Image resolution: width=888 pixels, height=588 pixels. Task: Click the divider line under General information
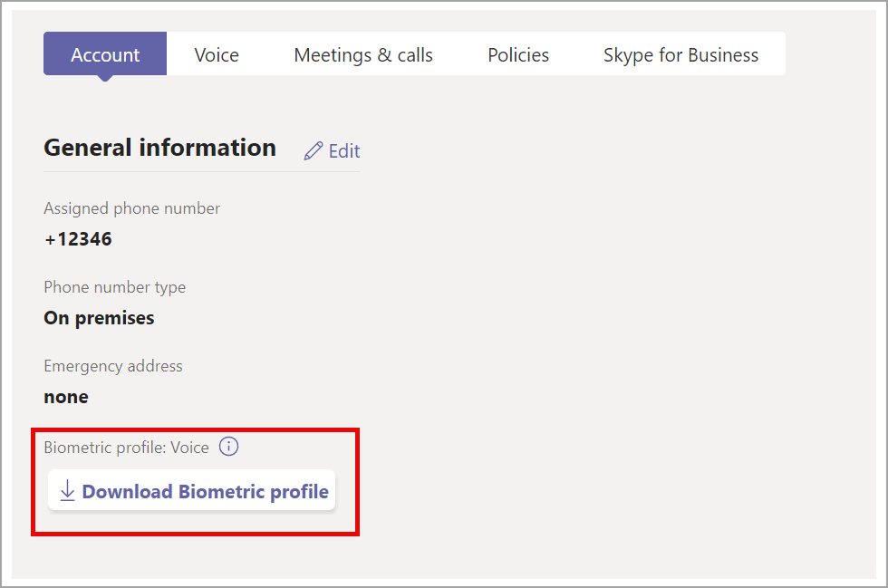201,171
